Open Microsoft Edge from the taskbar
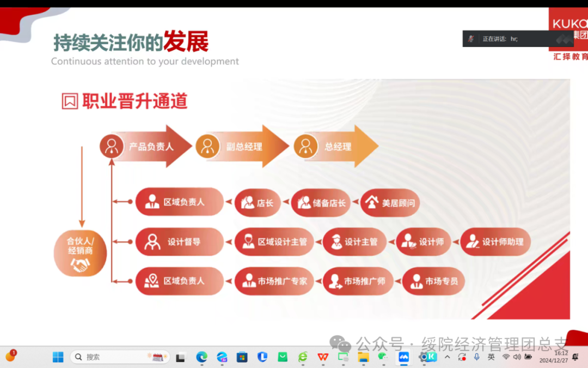Screen dimensions: 588x368 pyautogui.click(x=202, y=357)
